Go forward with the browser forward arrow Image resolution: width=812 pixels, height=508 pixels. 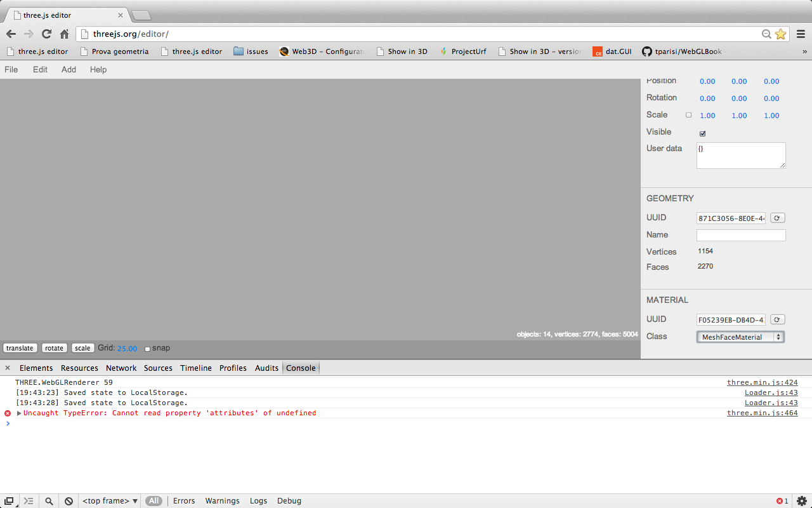click(x=29, y=34)
